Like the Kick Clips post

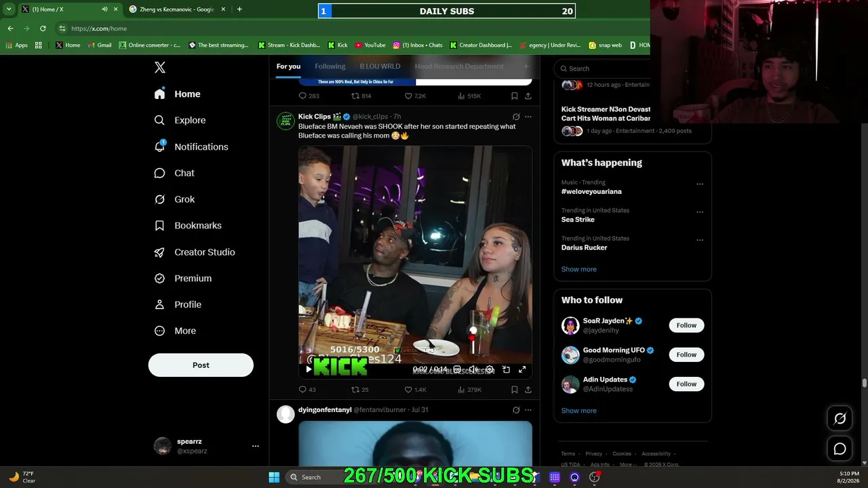415,390
